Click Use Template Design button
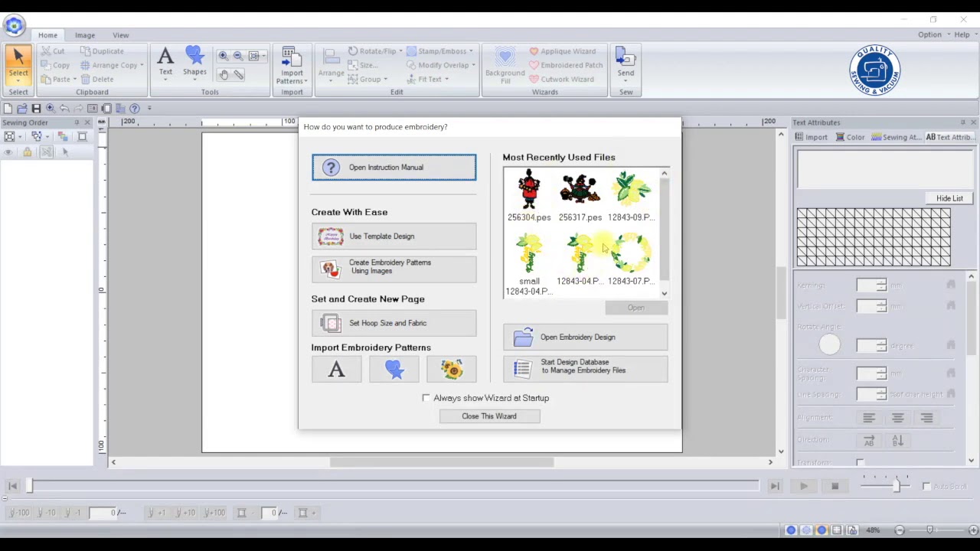This screenshot has height=551, width=980. pyautogui.click(x=394, y=236)
